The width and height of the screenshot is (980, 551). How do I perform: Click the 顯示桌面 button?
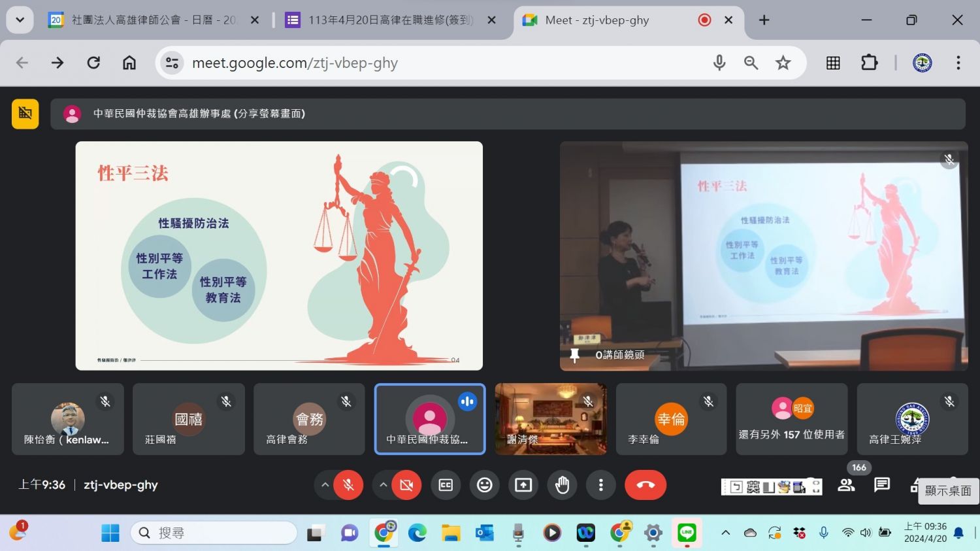948,491
